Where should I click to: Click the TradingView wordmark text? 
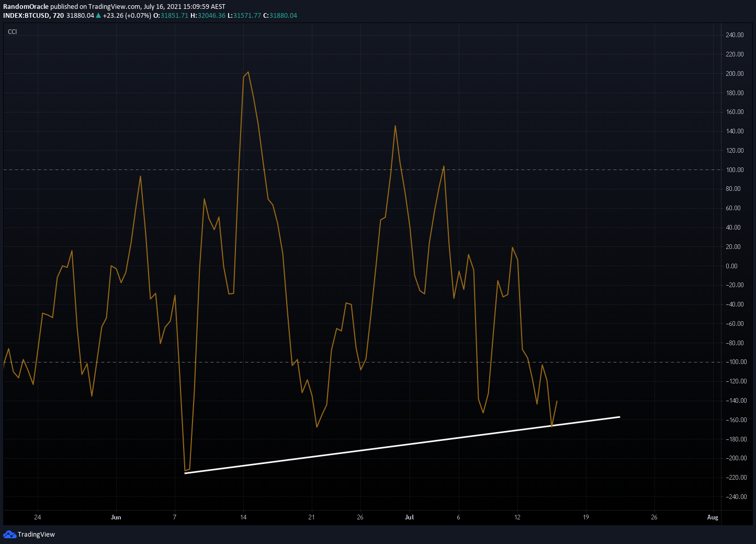36,535
